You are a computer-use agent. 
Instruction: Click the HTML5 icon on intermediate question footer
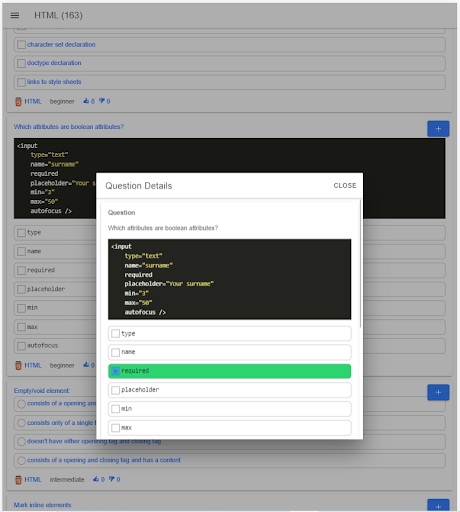[x=18, y=480]
